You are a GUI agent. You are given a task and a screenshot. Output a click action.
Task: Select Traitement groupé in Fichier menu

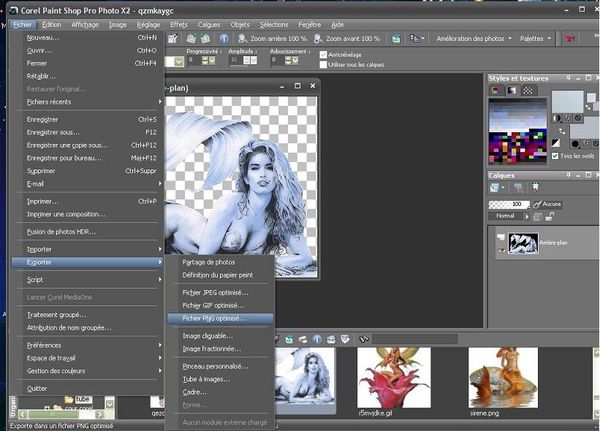coord(89,315)
